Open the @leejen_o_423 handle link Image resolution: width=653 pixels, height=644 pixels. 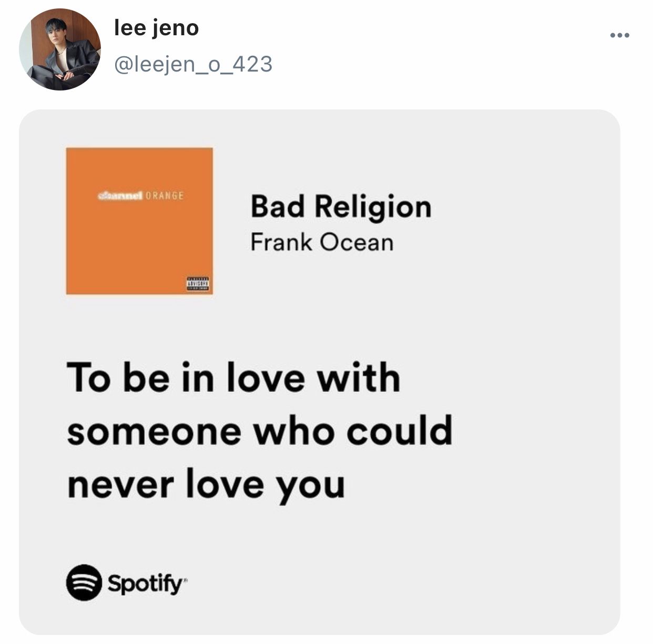pyautogui.click(x=193, y=65)
